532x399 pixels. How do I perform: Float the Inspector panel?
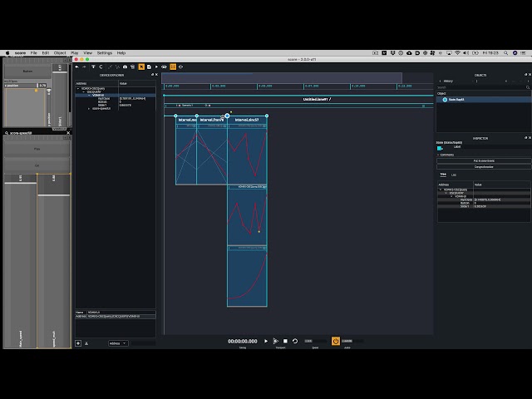[x=526, y=138]
